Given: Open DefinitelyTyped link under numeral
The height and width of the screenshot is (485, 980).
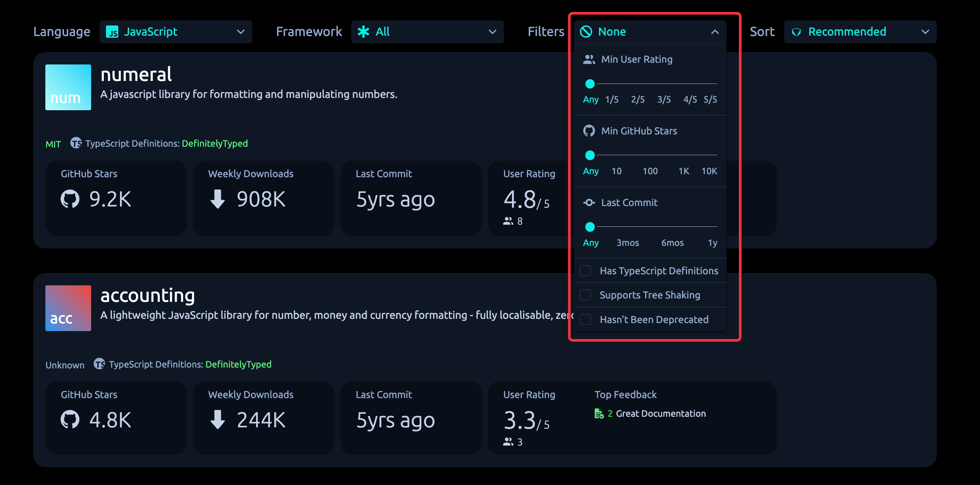Looking at the screenshot, I should tap(214, 144).
